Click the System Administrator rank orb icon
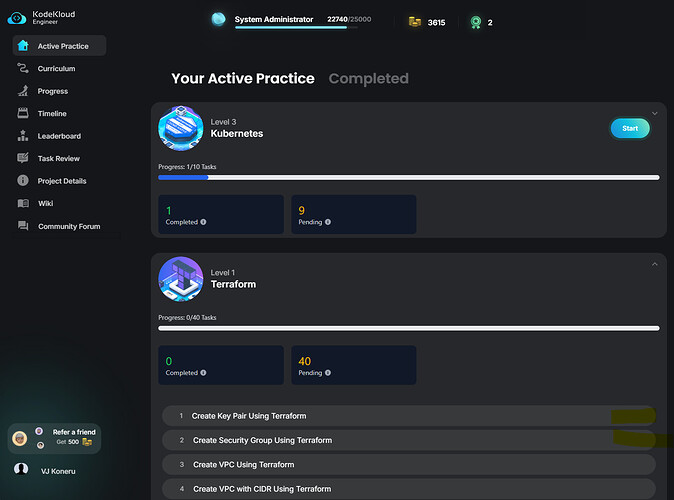This screenshot has width=674, height=500. tap(218, 19)
